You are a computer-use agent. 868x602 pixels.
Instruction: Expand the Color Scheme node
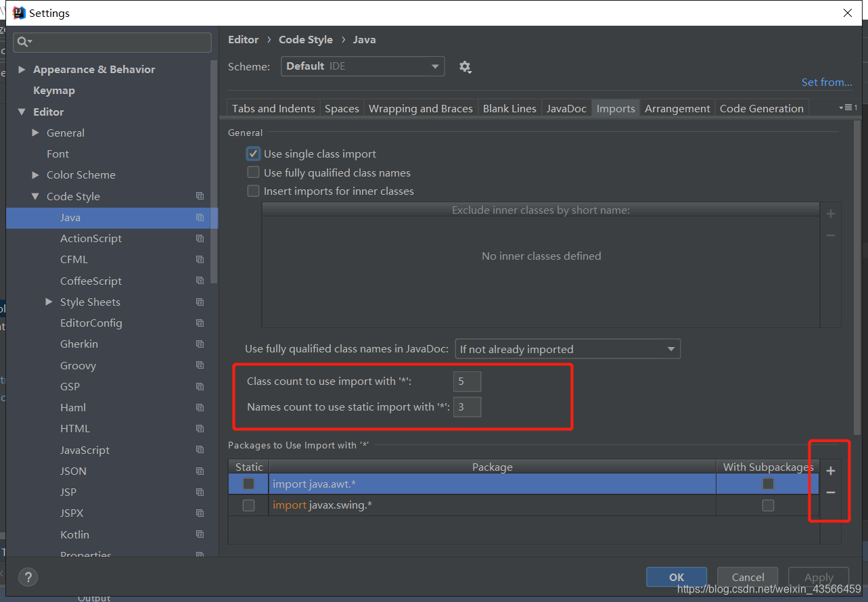[x=36, y=175]
